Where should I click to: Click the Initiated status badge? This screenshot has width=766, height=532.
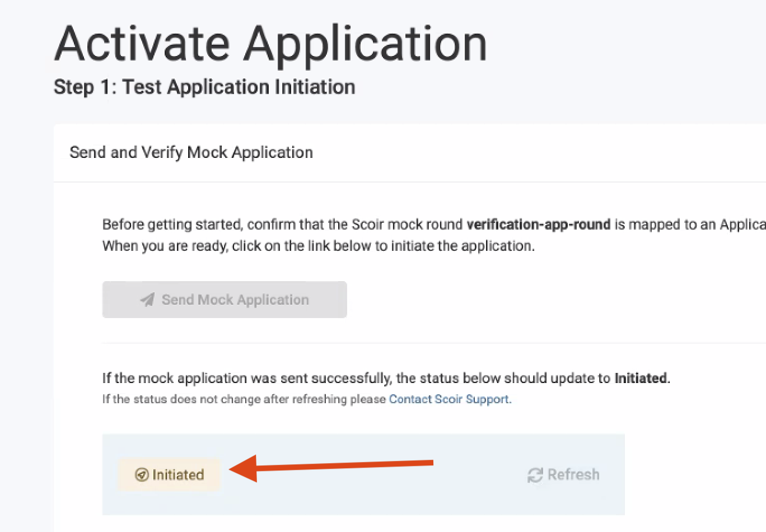169,475
